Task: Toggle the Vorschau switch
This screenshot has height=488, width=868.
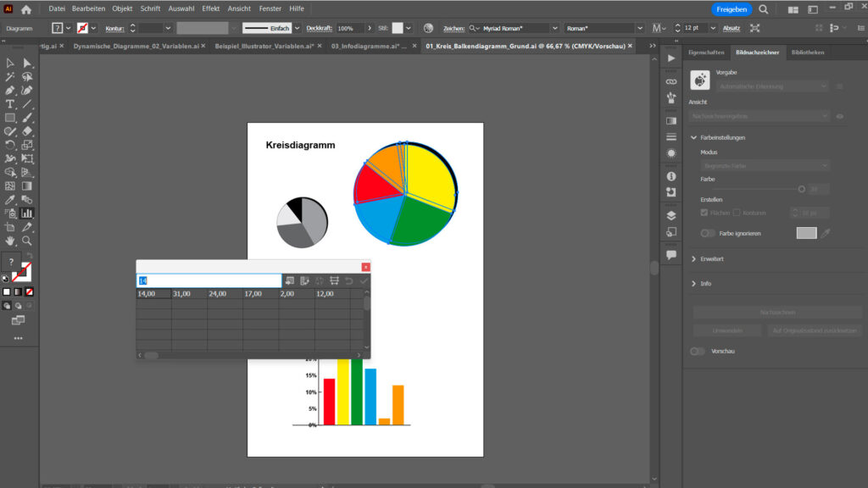Action: 698,352
